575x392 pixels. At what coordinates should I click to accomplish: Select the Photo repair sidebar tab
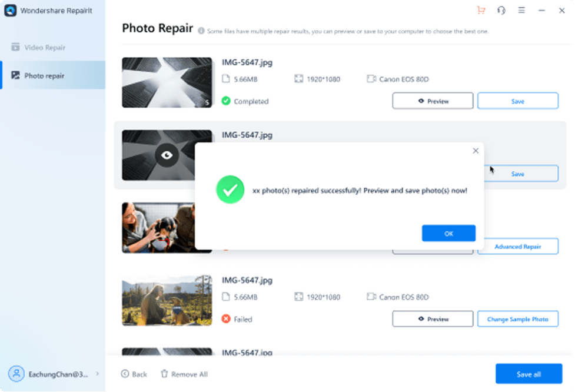45,76
